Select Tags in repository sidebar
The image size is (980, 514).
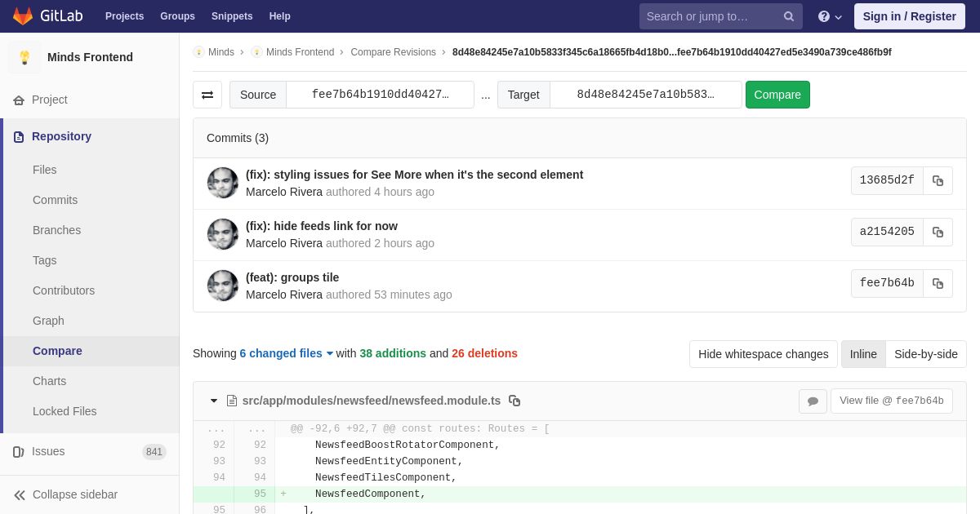coord(45,260)
